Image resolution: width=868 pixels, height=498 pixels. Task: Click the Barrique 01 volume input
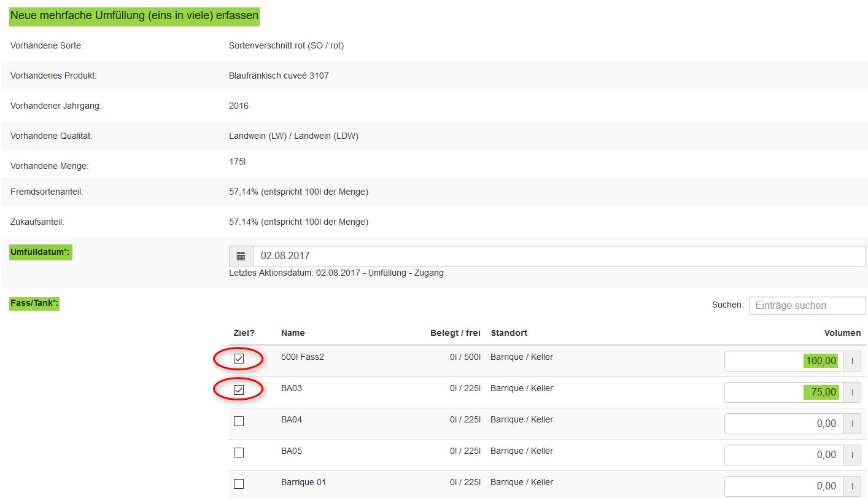click(783, 486)
